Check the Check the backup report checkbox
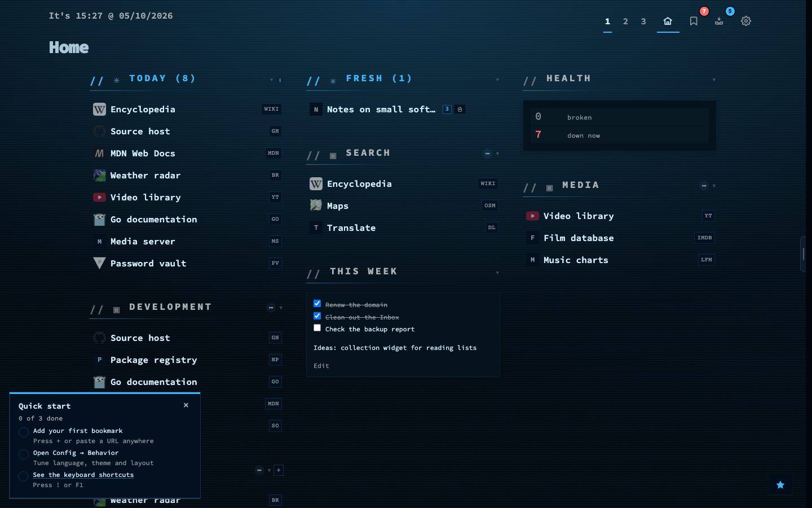 pos(317,328)
